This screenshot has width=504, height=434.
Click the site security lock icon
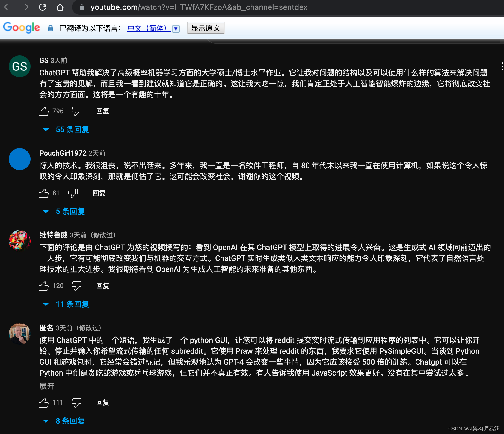[81, 7]
